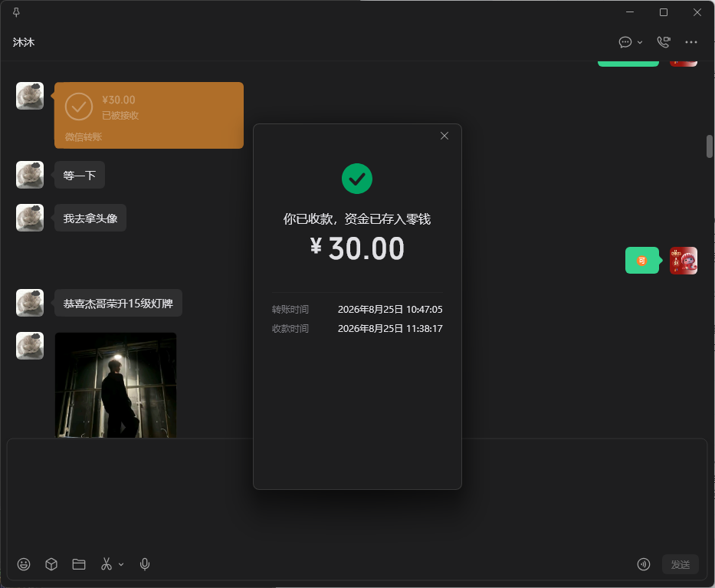Image resolution: width=715 pixels, height=588 pixels.
Task: Expand the chevron beside the chat bubble icon
Action: click(640, 42)
